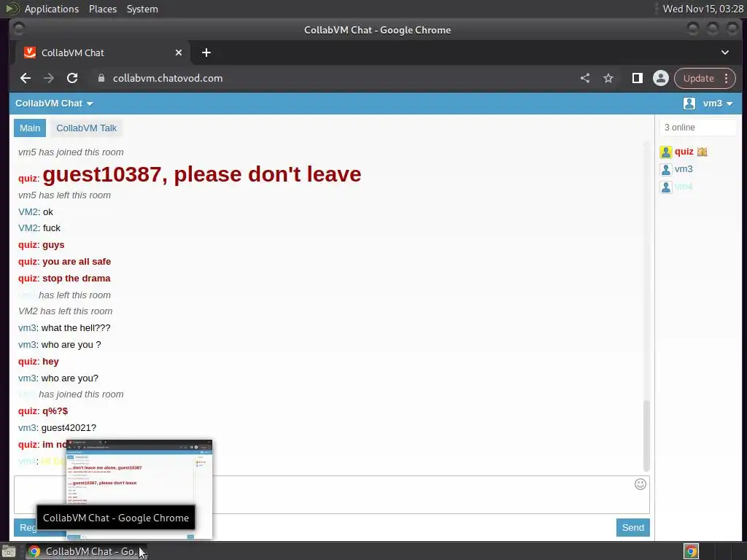
Task: Open Chrome profile avatar icon
Action: tap(661, 78)
